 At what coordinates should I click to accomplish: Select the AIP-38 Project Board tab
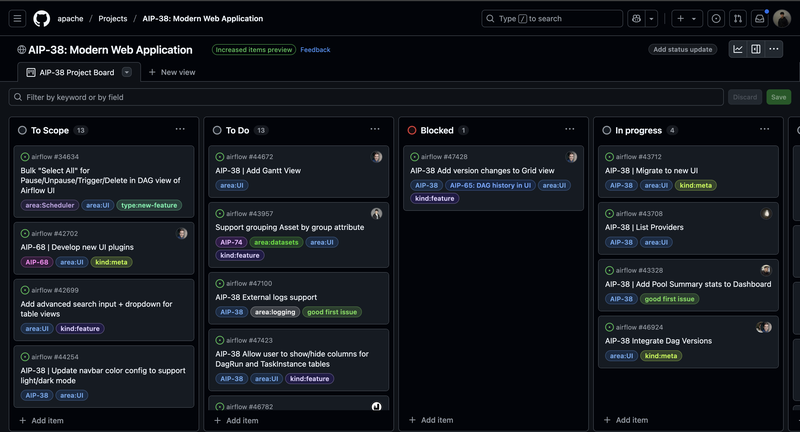77,72
